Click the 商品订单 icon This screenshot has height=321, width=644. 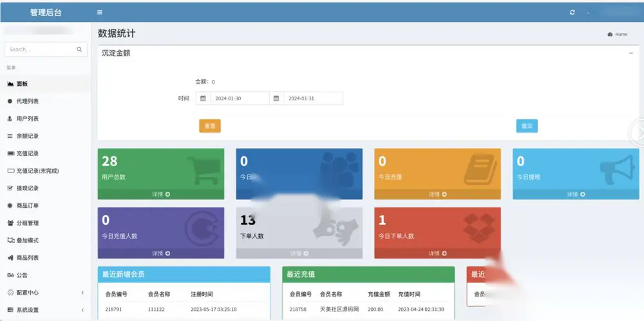[10, 206]
